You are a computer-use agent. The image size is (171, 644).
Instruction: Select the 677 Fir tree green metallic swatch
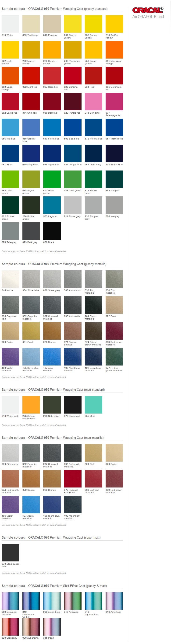point(114,357)
